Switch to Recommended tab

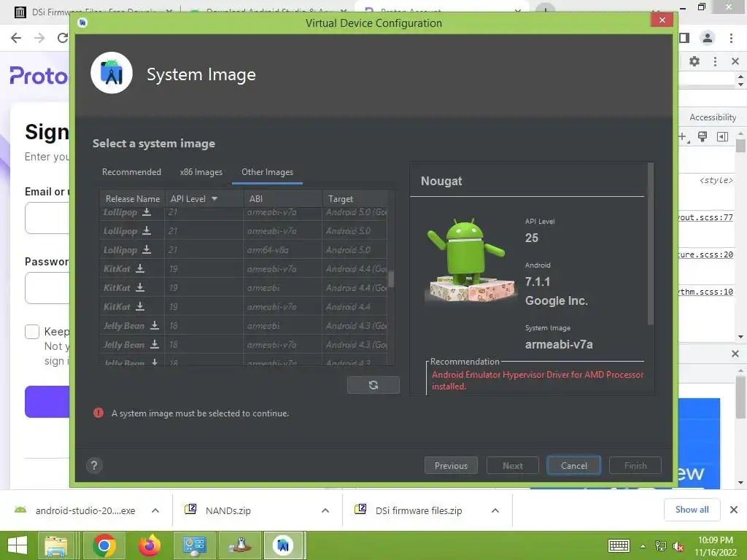coord(131,172)
